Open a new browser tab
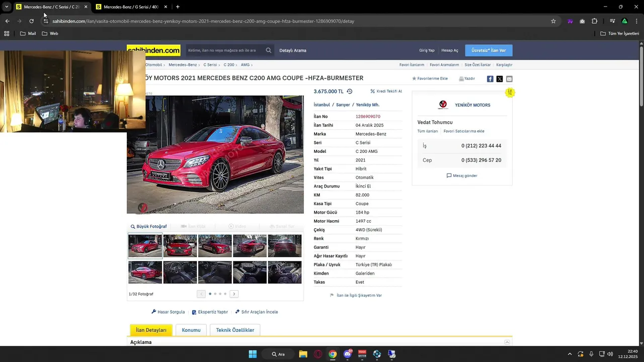Image resolution: width=644 pixels, height=362 pixels. pos(178,7)
